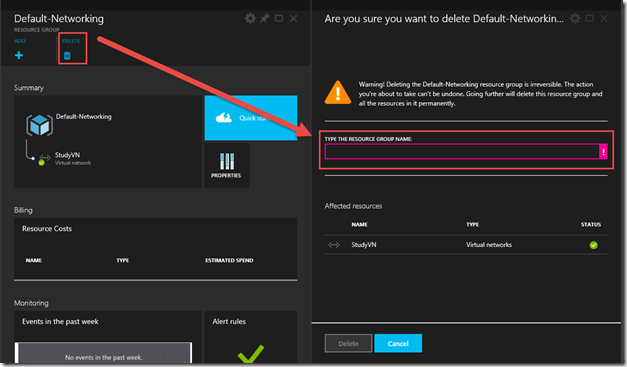Close the delete confirmation blade
This screenshot has height=367, width=627.
[604, 18]
